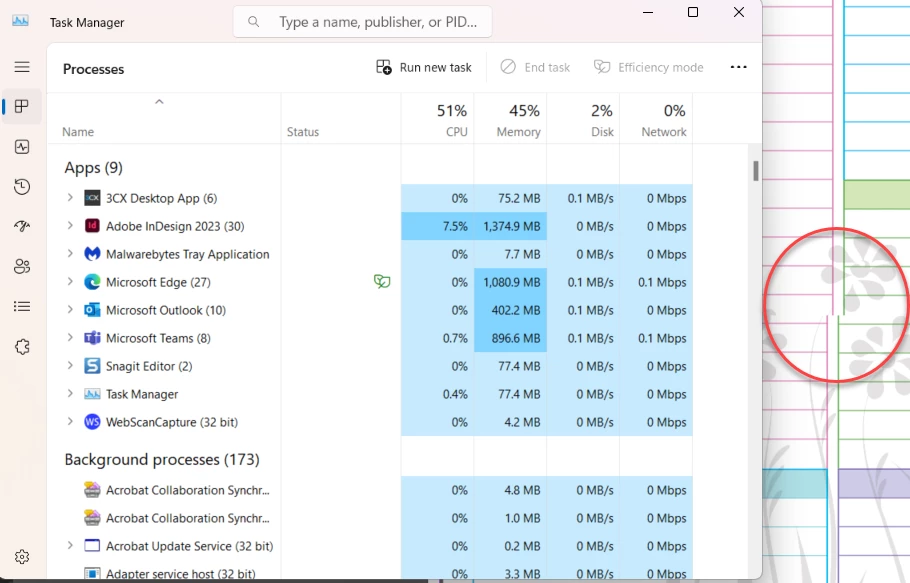Click the efficiency leaf icon on Edge row
Viewport: 910px width, 583px height.
[x=382, y=282]
